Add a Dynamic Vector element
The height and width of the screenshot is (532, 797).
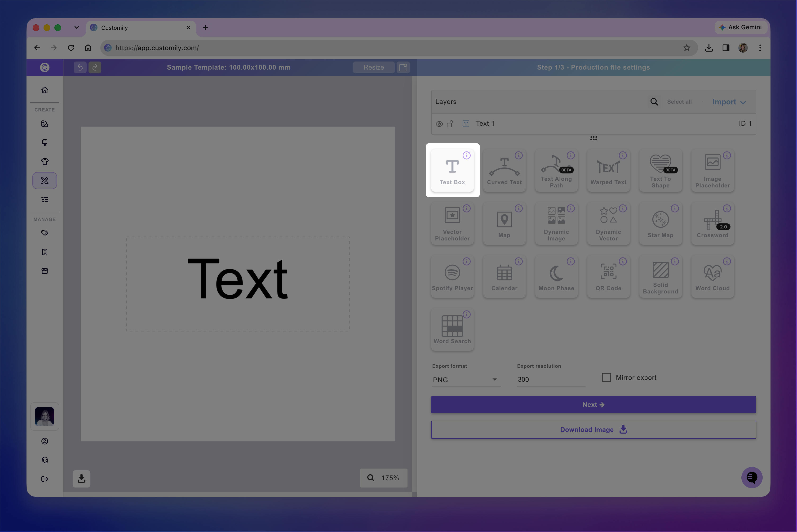coord(608,223)
